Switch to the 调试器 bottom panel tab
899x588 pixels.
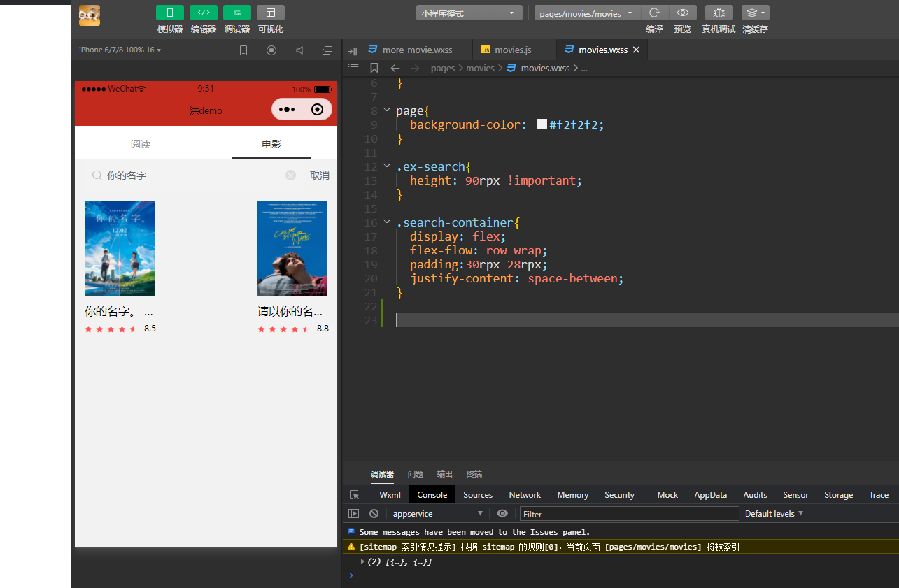[382, 474]
